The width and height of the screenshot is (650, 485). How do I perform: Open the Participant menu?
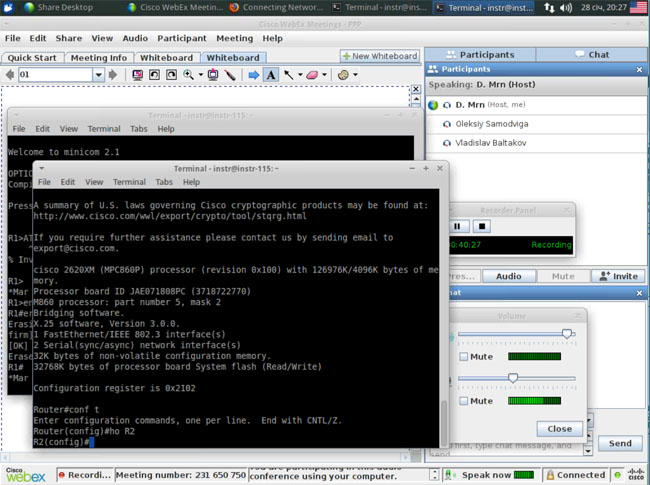pos(181,38)
